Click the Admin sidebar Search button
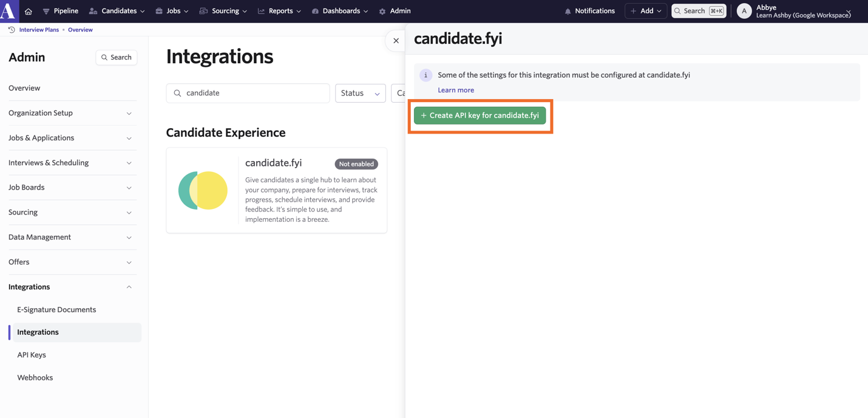Screen dimensions: 868x418 pyautogui.click(x=117, y=57)
